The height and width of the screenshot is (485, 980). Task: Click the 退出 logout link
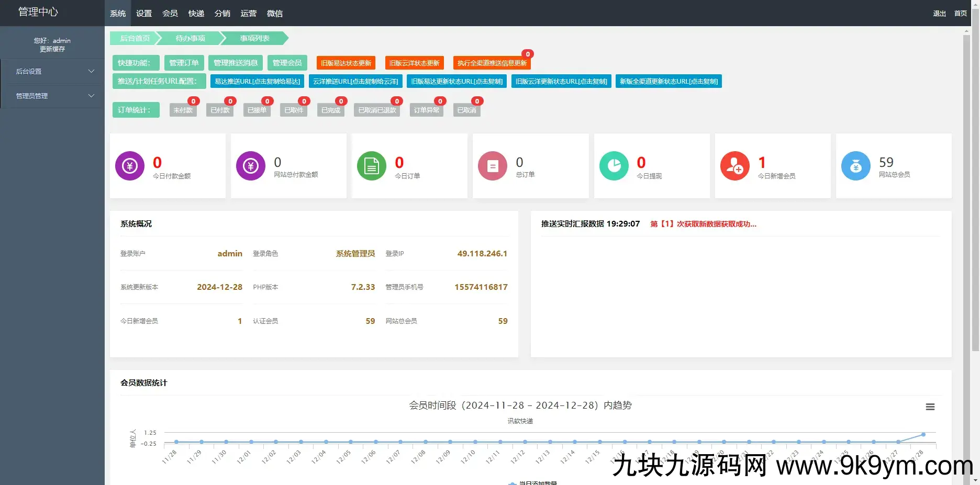(x=939, y=14)
